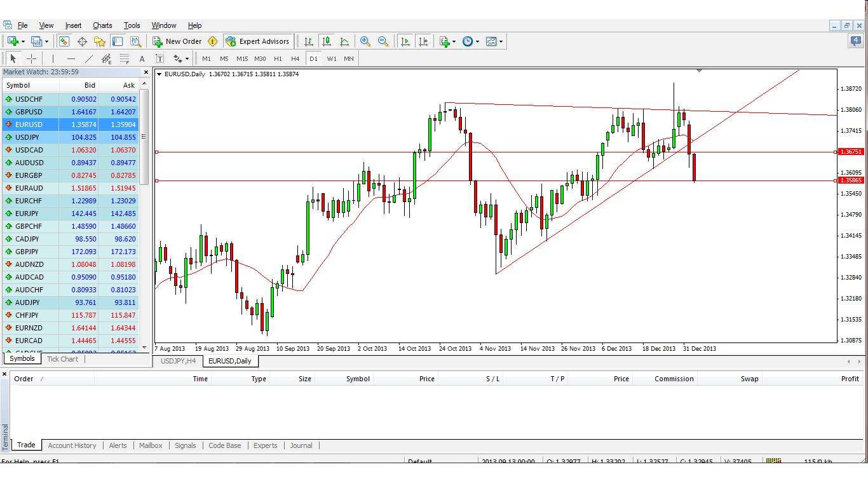Viewport: 868px width, 488px height.
Task: Insert a Text label on the chart
Action: 142,58
